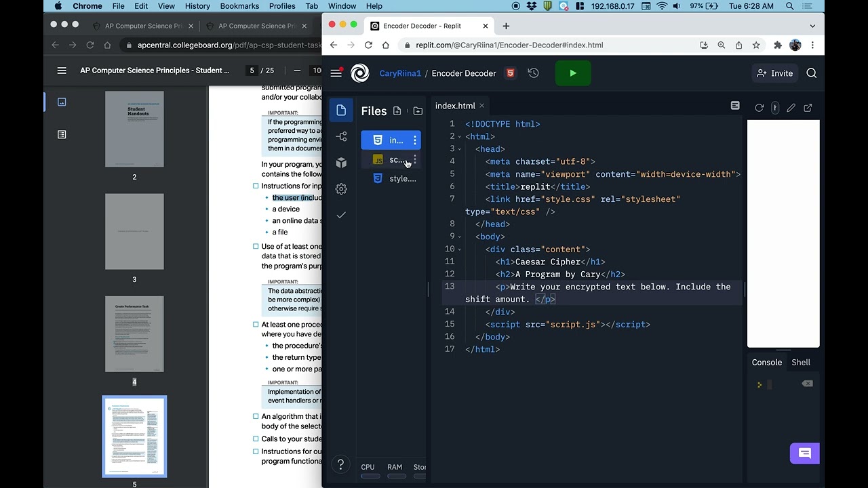868x488 pixels.
Task: Open the repl version history icon
Action: pyautogui.click(x=534, y=73)
